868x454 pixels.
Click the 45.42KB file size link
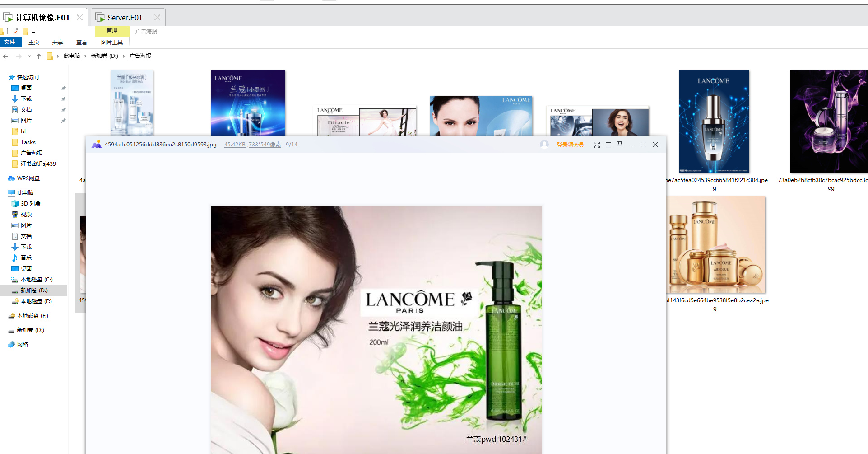tap(235, 145)
